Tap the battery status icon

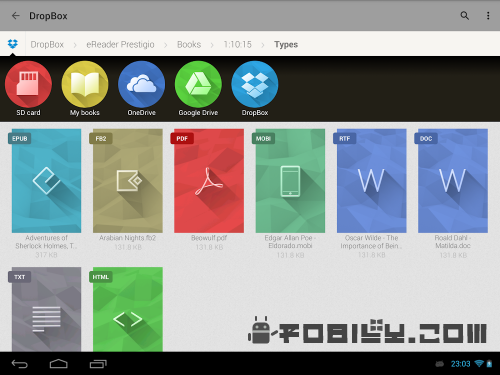pos(489,364)
